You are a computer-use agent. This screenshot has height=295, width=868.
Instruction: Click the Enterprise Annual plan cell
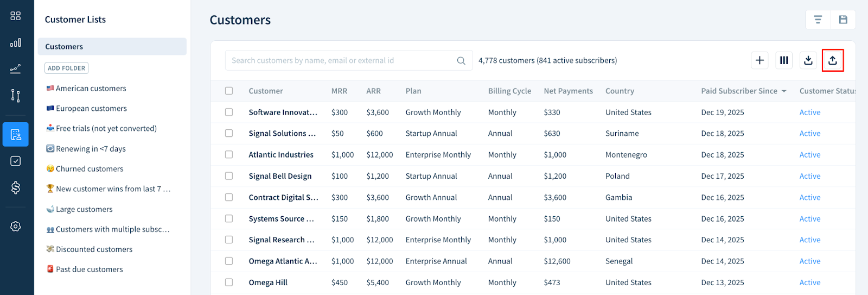click(x=436, y=261)
